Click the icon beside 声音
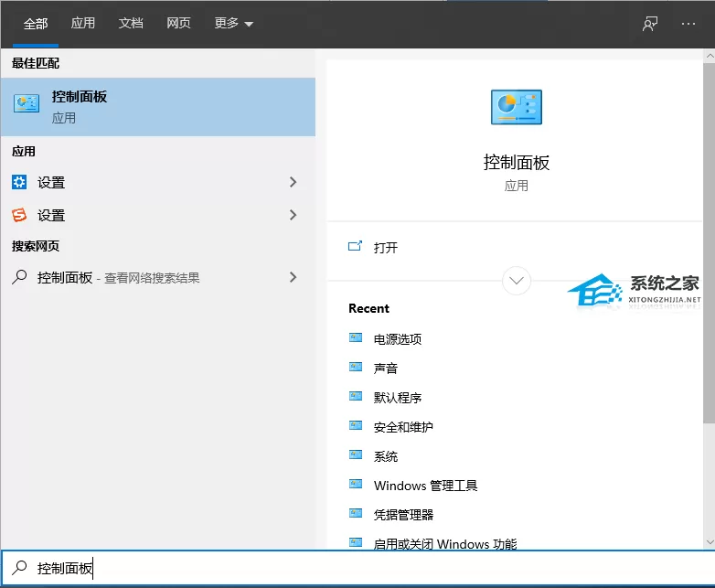715x588 pixels. pos(356,367)
